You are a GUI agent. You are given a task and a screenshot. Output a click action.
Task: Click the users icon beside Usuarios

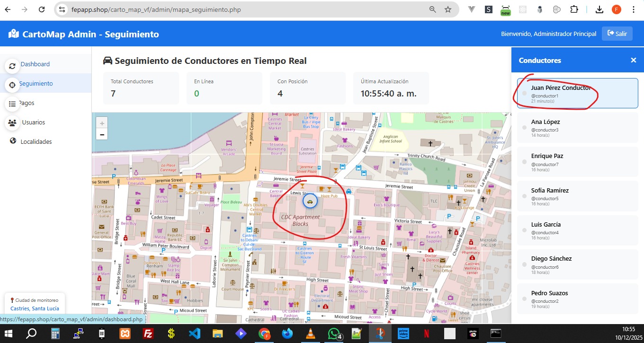tap(12, 123)
